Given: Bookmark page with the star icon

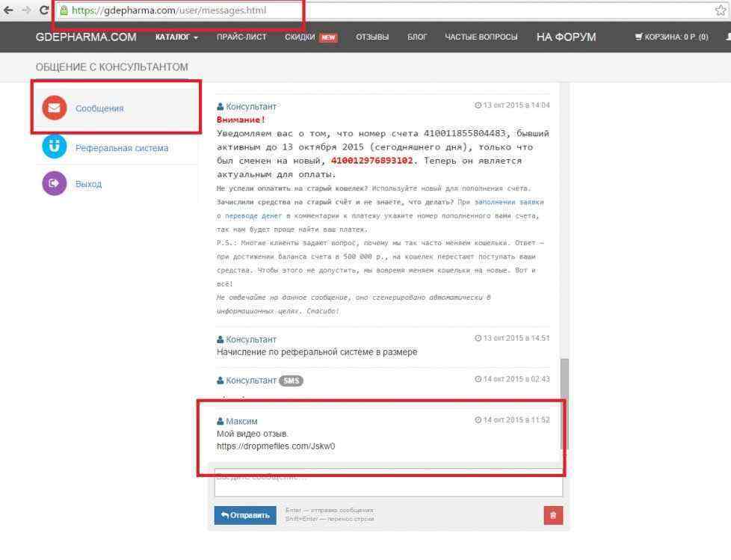Looking at the screenshot, I should [x=721, y=10].
